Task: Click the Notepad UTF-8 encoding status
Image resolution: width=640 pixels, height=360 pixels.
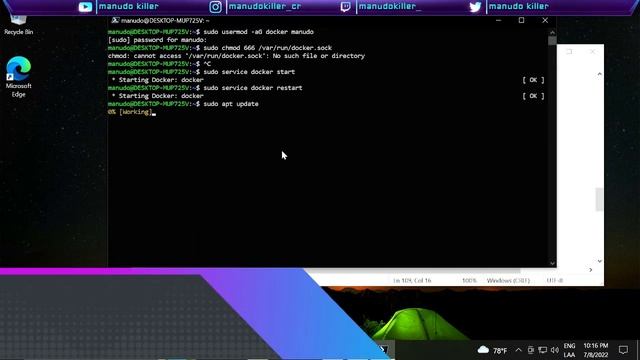Action: 555,280
